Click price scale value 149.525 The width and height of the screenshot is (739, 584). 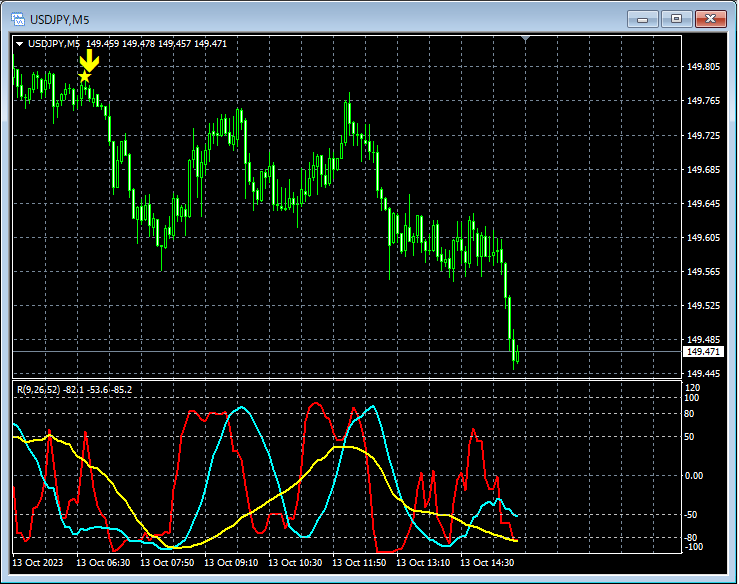click(703, 306)
